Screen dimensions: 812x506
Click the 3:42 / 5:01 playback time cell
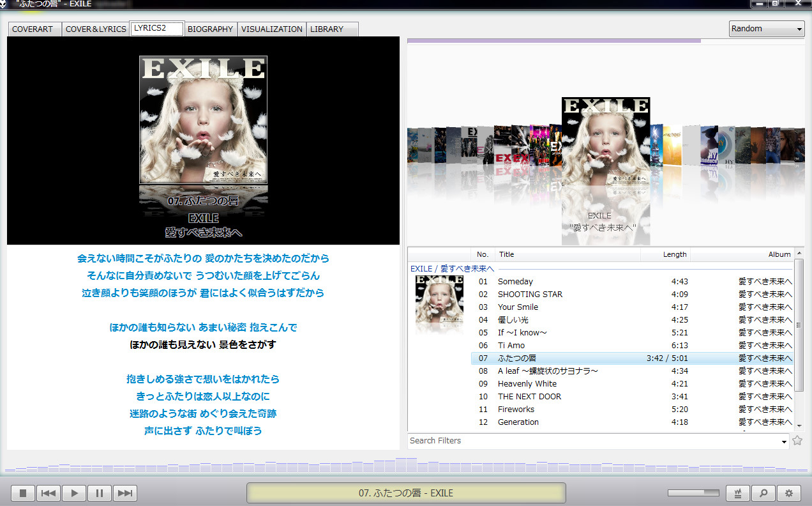click(667, 358)
